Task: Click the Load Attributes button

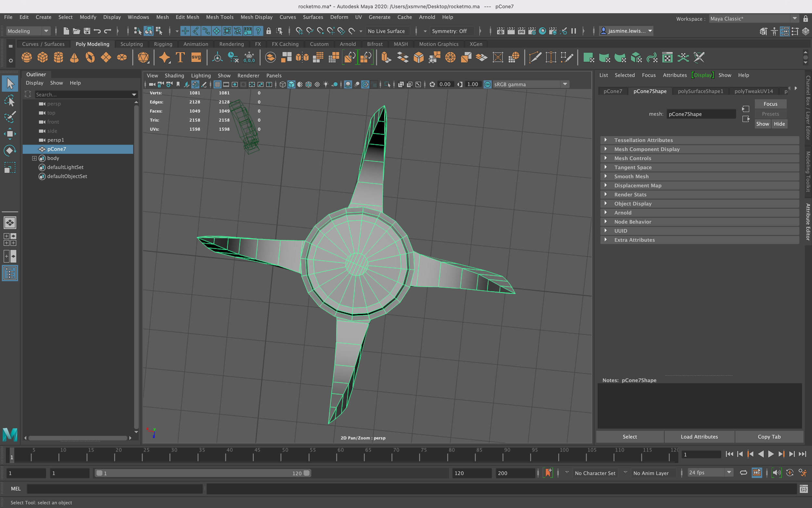Action: [699, 436]
